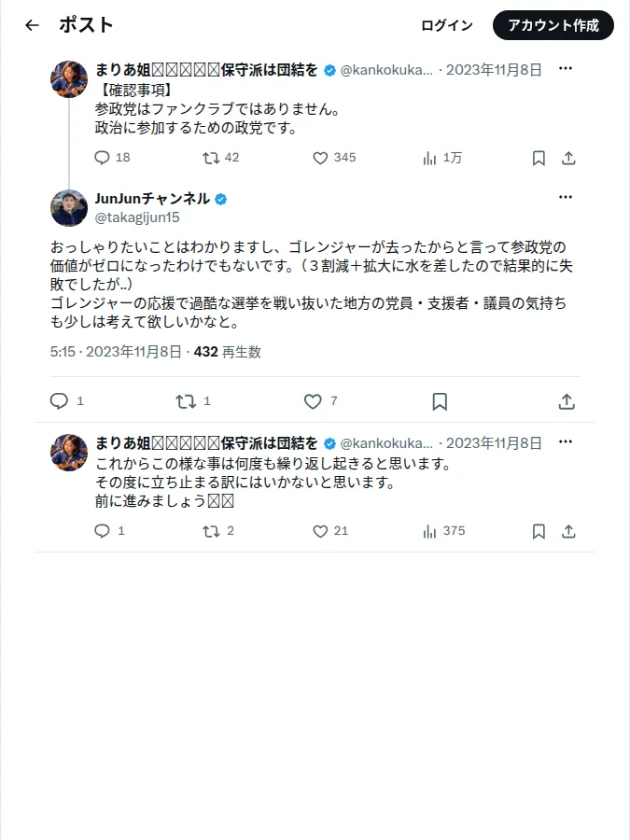Open more options on the last reply
Viewport: 630px width, 840px height.
(566, 442)
